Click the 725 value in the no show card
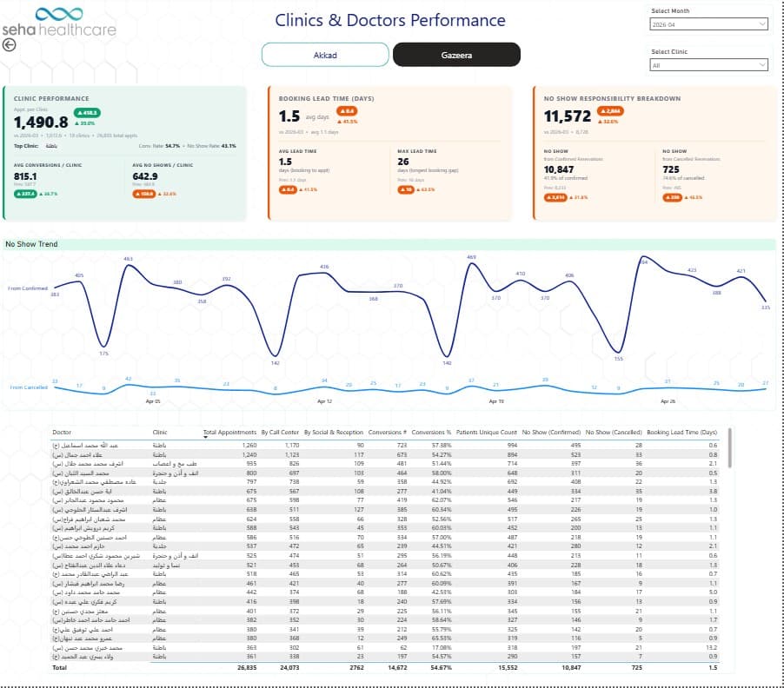The width and height of the screenshot is (784, 688). [671, 170]
